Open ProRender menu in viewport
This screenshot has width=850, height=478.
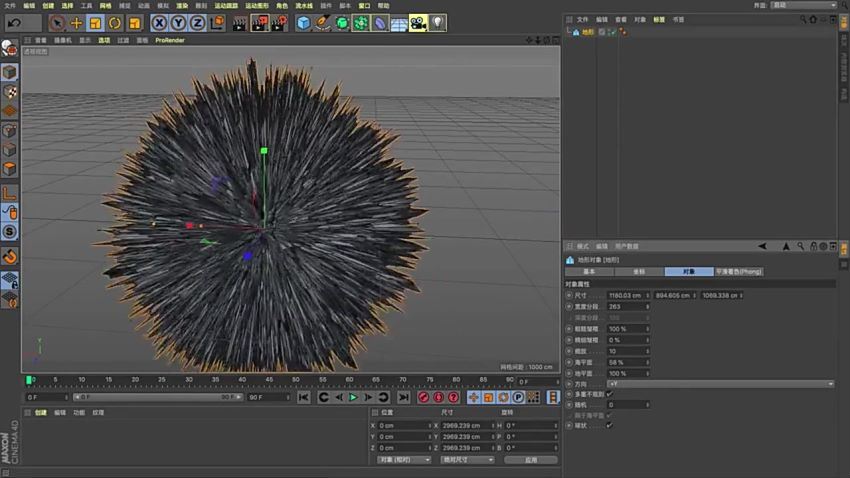(170, 40)
